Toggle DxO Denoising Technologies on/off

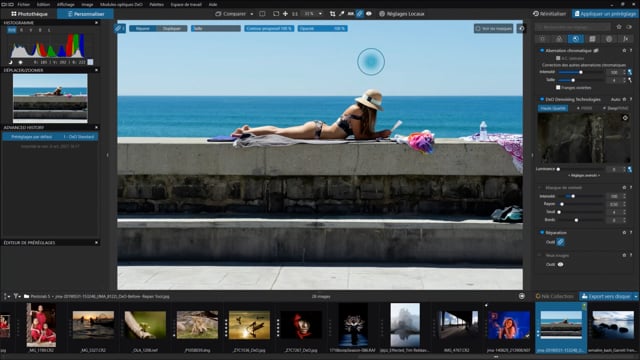[542, 99]
